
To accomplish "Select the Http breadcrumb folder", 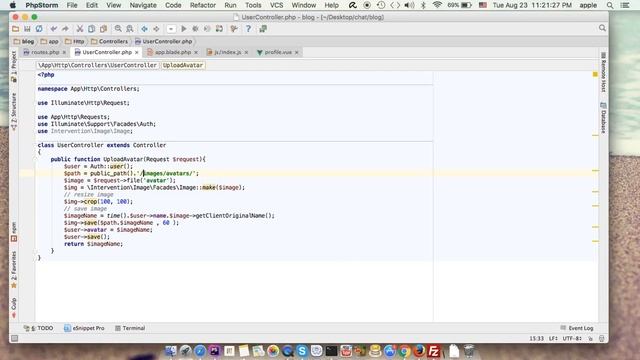I will (75, 41).
